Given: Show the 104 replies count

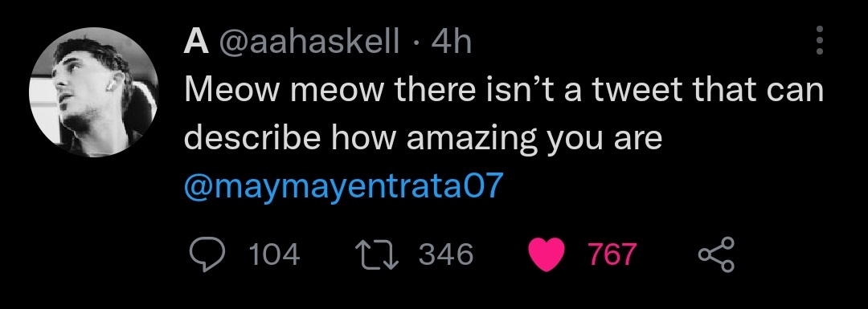Looking at the screenshot, I should pyautogui.click(x=275, y=255).
